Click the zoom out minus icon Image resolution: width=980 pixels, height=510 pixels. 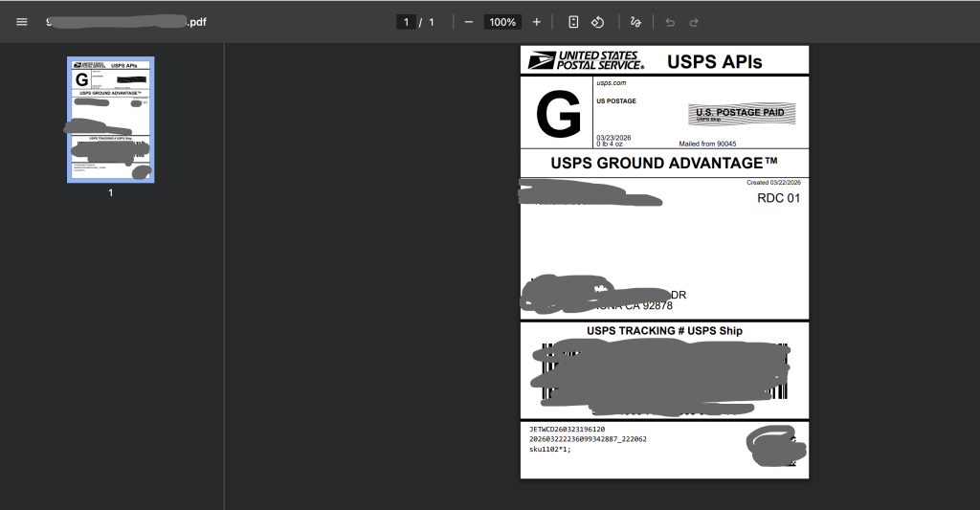[469, 21]
